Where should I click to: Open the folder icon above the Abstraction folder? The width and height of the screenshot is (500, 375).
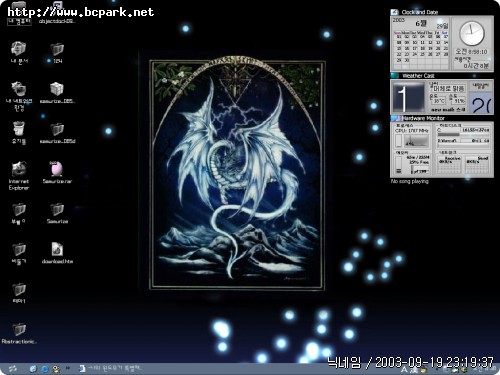click(x=19, y=293)
